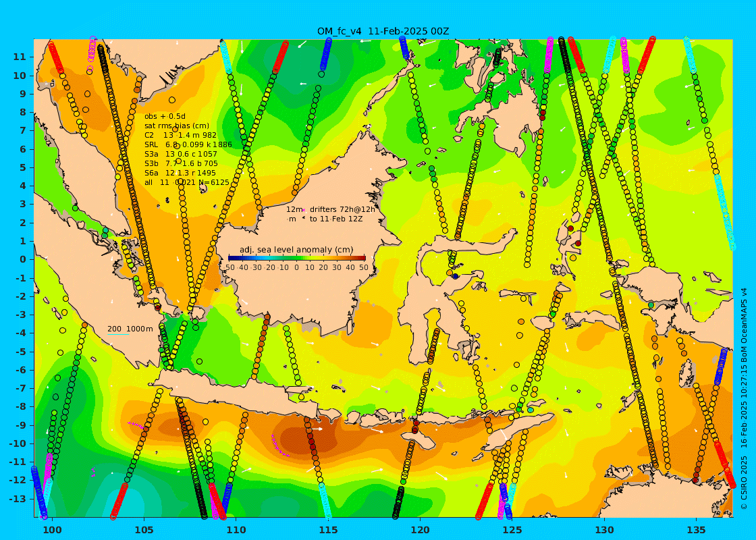Viewport: 756px width, 540px height.
Task: Click the sea level anomaly colorbar
Action: click(296, 258)
